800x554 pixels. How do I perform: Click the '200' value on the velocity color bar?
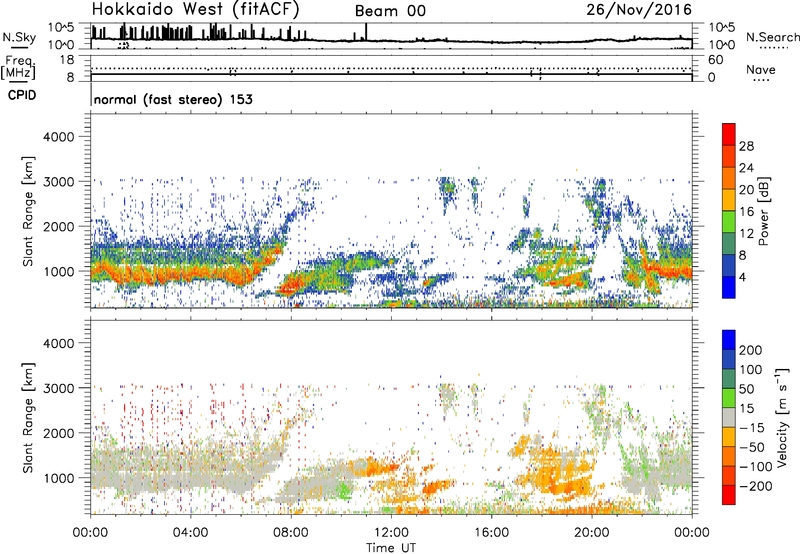click(x=751, y=350)
